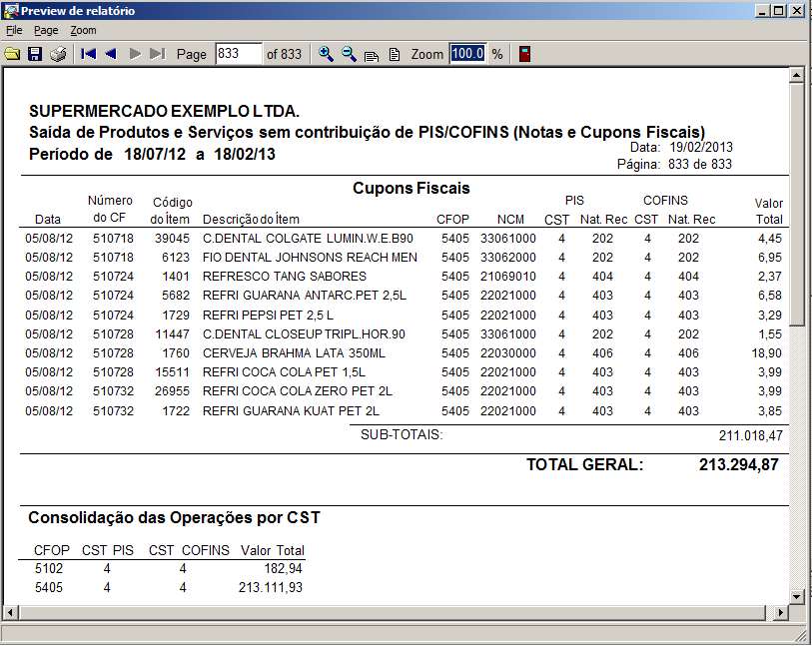812x646 pixels.
Task: Select the C.DENTAL COLGATE LUMIN.W.E.B90 row text
Action: click(308, 239)
